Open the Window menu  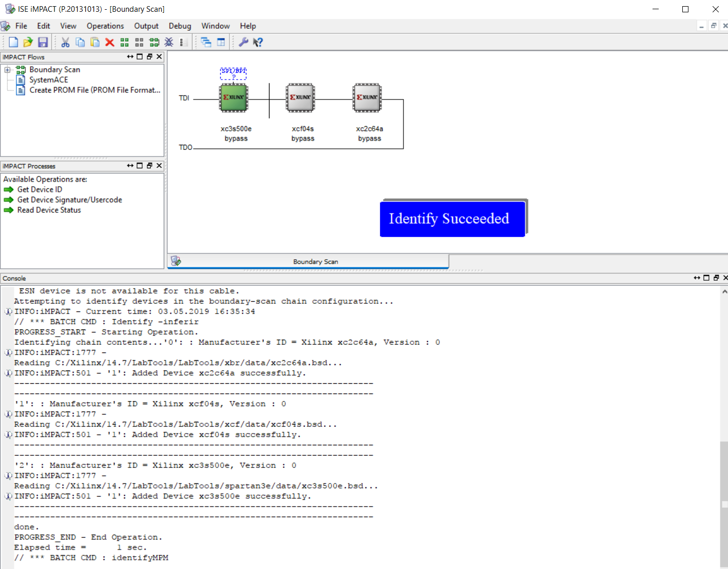click(215, 26)
